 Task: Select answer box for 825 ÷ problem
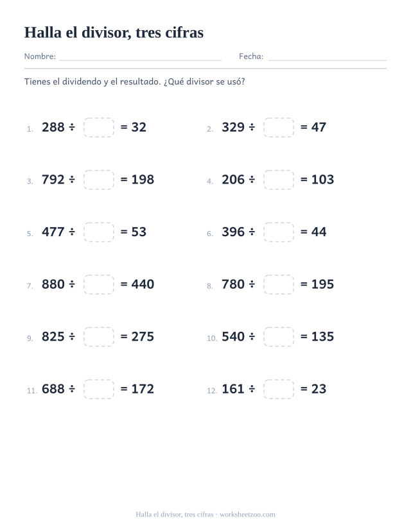[x=99, y=337]
